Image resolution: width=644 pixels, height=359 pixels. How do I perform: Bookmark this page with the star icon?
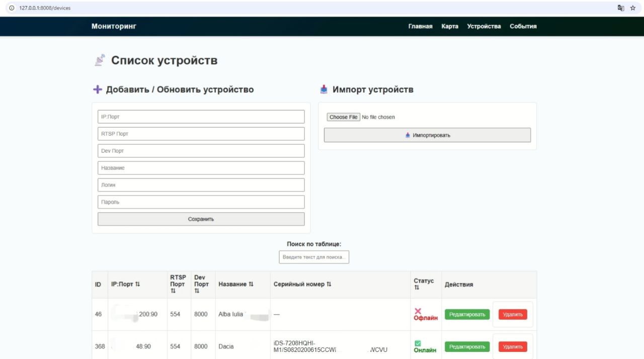(x=633, y=8)
